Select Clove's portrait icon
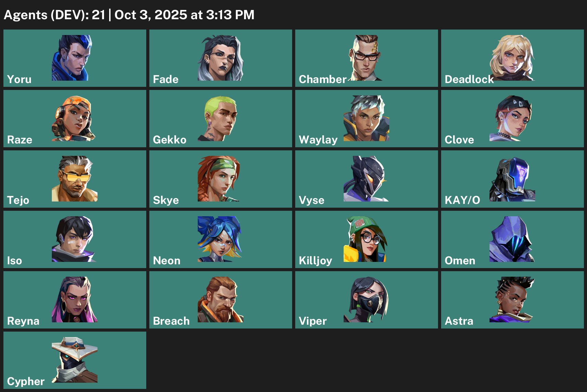This screenshot has height=392, width=587. pyautogui.click(x=512, y=118)
